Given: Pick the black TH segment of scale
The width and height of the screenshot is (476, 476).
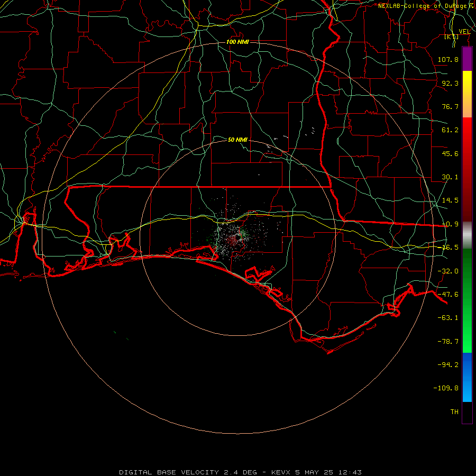Looking at the screenshot, I should (x=467, y=412).
